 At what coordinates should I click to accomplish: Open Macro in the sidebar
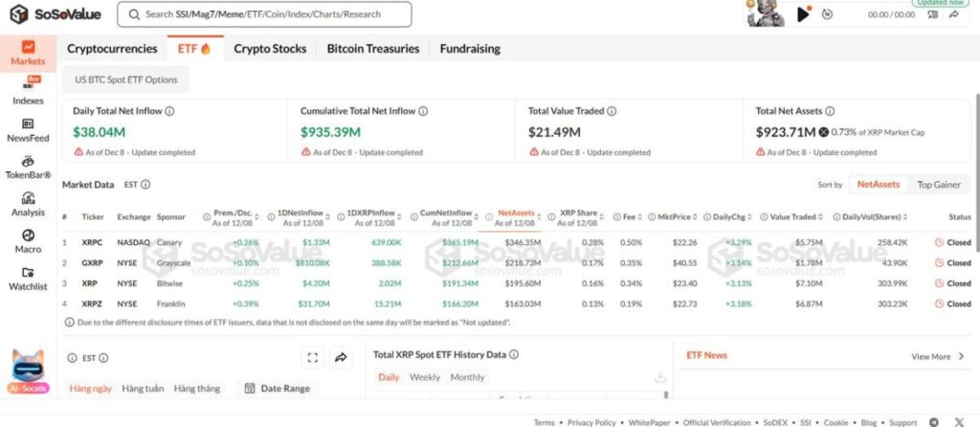(28, 241)
